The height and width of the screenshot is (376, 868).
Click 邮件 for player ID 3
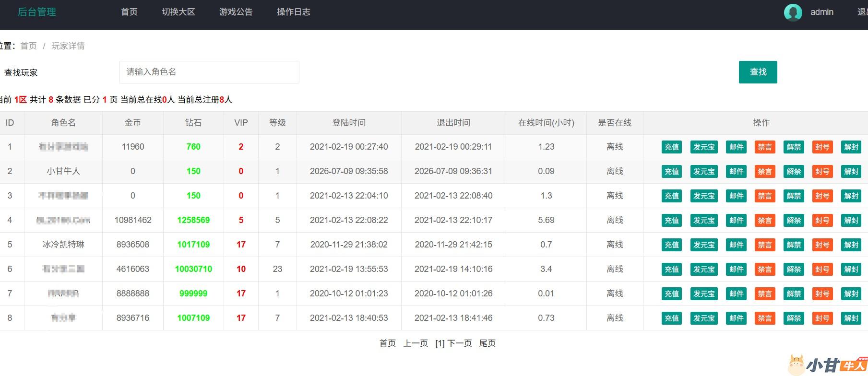point(737,196)
